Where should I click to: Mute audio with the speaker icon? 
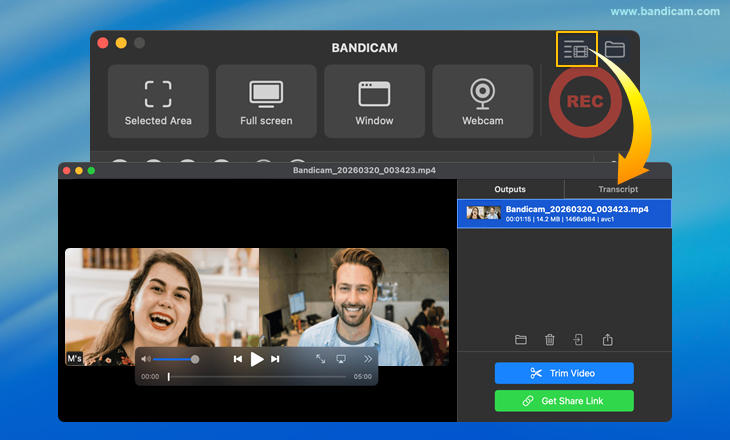[146, 359]
